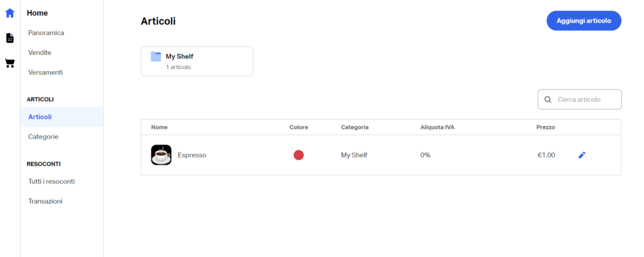
Task: Open the Espresso coffee cup thumbnail
Action: (x=161, y=155)
